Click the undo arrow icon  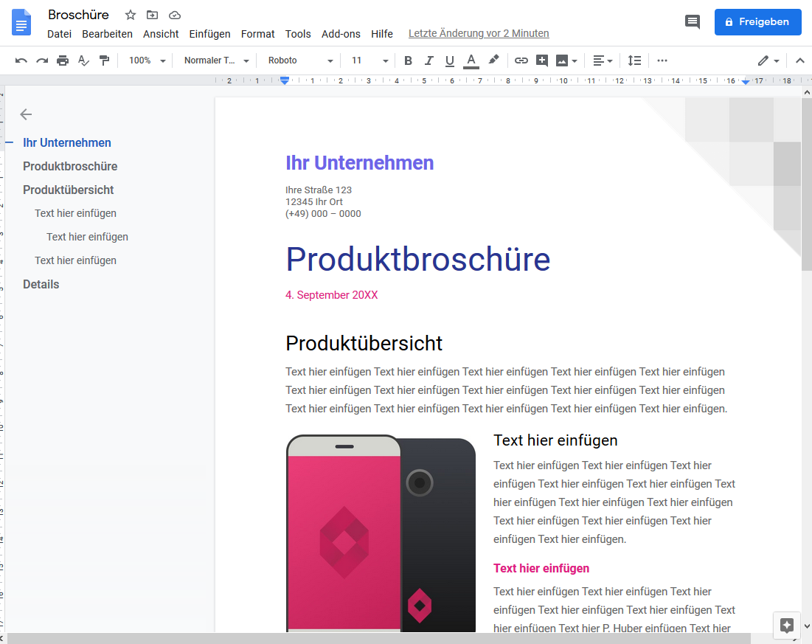click(21, 60)
